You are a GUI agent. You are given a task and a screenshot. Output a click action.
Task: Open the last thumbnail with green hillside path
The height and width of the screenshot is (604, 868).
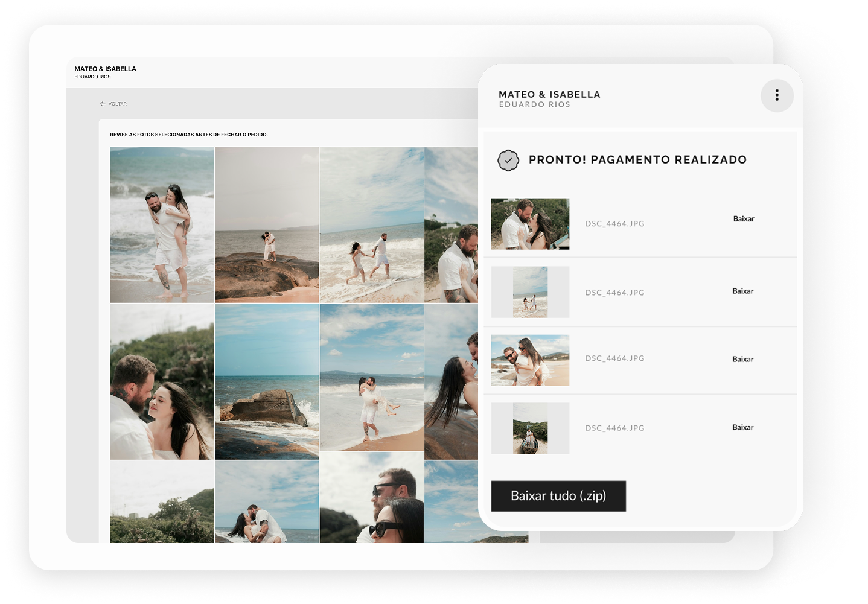(x=530, y=428)
